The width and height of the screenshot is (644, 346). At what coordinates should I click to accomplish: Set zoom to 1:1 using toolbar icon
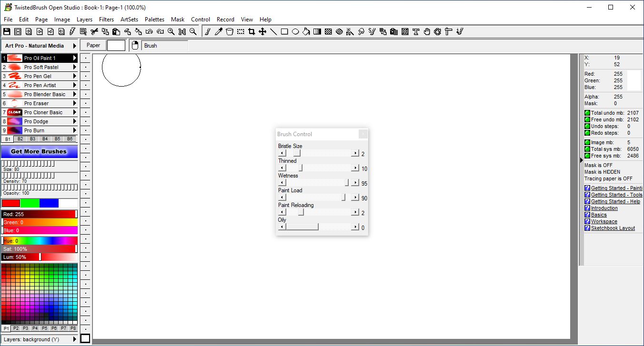pyautogui.click(x=182, y=31)
